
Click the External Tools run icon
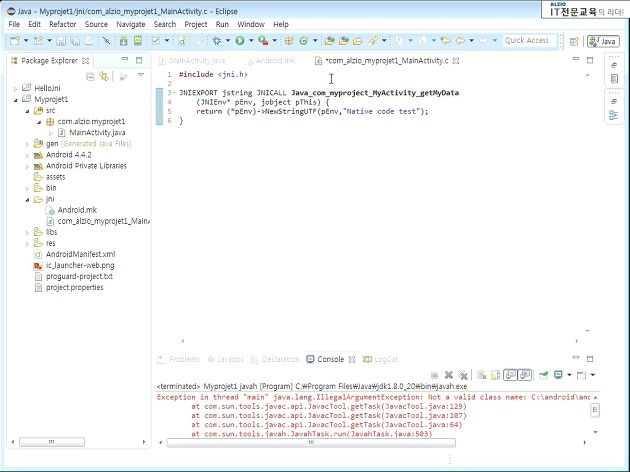click(x=263, y=41)
